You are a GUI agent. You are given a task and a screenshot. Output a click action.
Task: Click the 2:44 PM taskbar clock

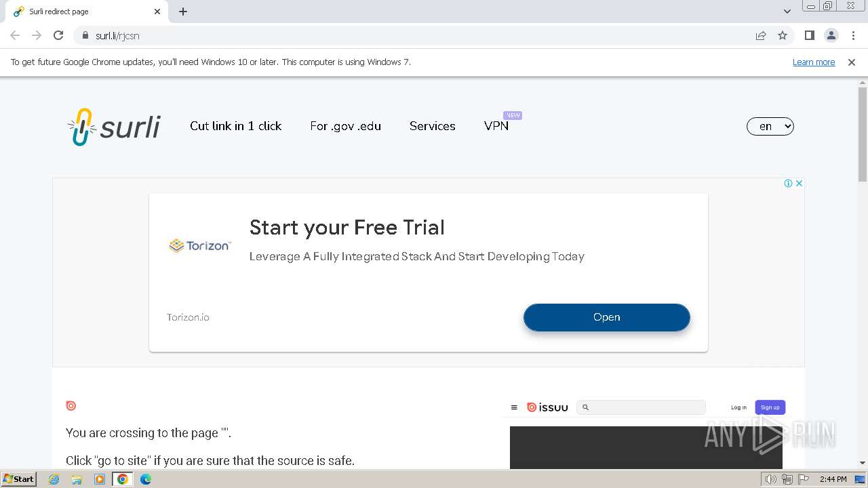point(833,479)
